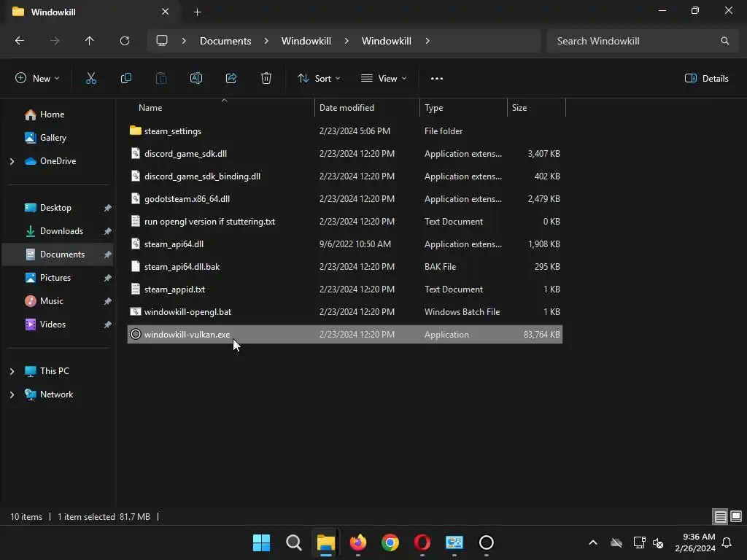This screenshot has width=747, height=560.
Task: Click the Cut scissors icon
Action: click(91, 79)
